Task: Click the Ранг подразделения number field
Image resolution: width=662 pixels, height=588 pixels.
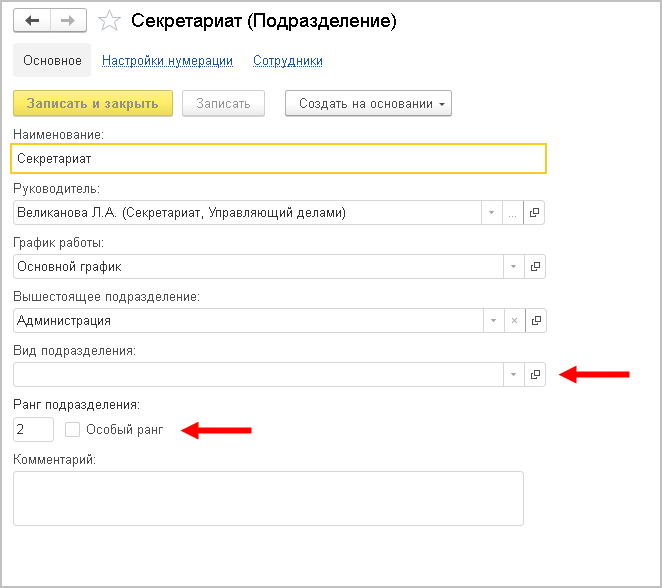Action: [x=33, y=430]
